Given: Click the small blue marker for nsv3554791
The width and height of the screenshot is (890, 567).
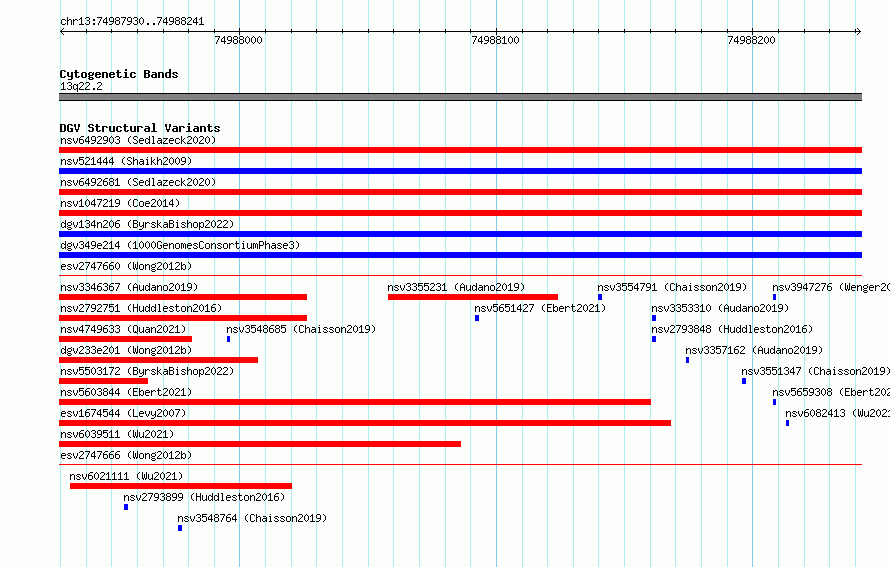Looking at the screenshot, I should [x=600, y=297].
